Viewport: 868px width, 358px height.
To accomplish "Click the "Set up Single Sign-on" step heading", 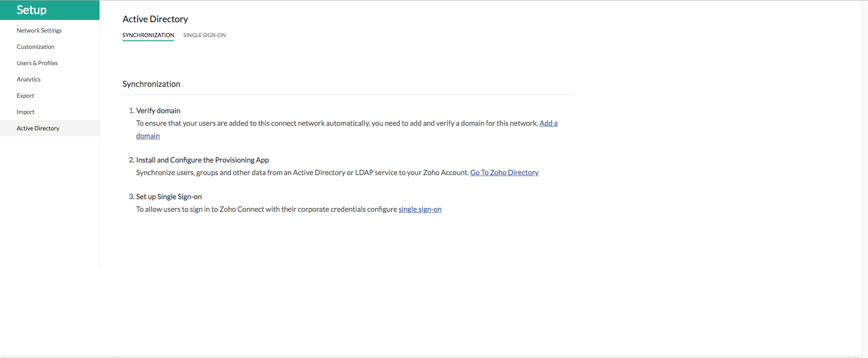I will pos(169,196).
